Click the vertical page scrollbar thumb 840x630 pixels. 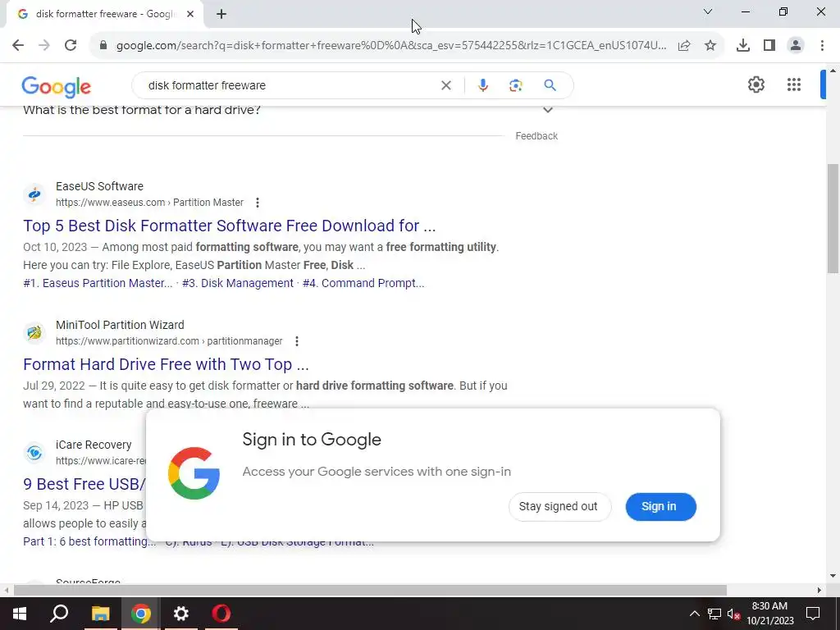(833, 218)
